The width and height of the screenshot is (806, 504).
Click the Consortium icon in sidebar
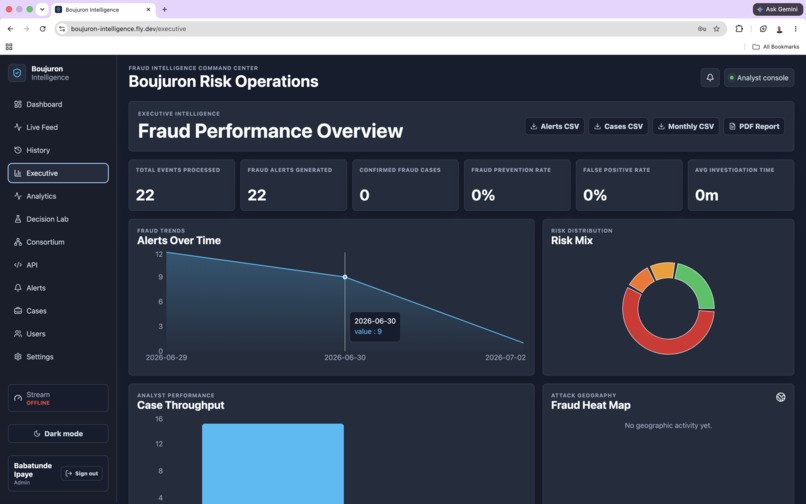[x=17, y=242]
